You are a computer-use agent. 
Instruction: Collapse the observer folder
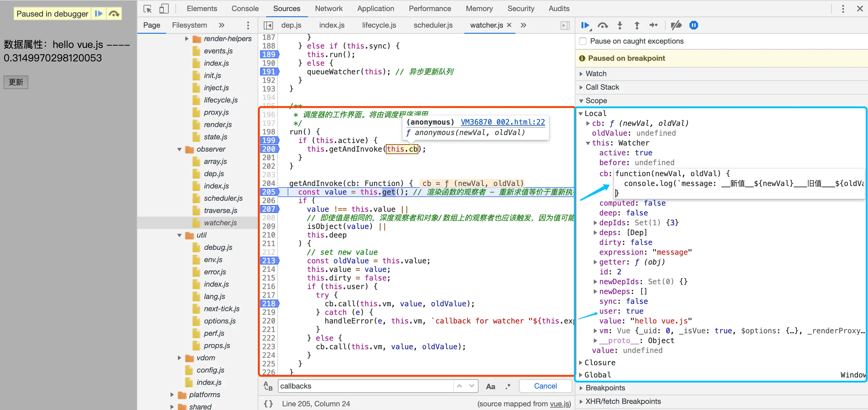pyautogui.click(x=180, y=149)
